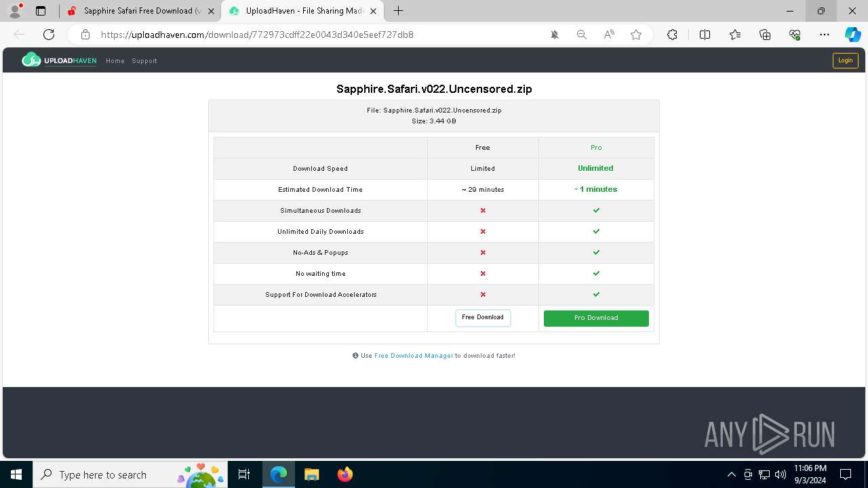Close the UploadHaven tab
Image resolution: width=868 pixels, height=488 pixels.
373,11
